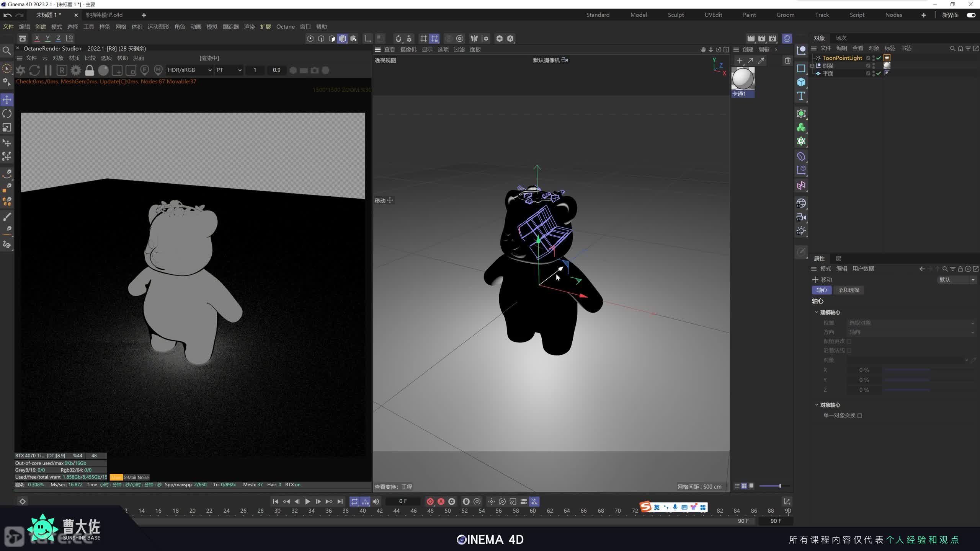Screen dimensions: 980x551
Task: Collapse the 建模轴心 section
Action: 817,312
